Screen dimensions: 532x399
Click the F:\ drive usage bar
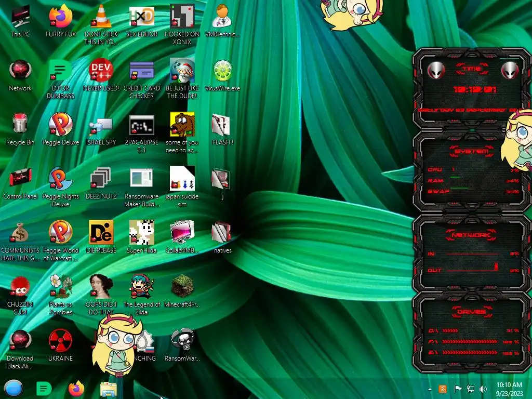[x=470, y=342]
